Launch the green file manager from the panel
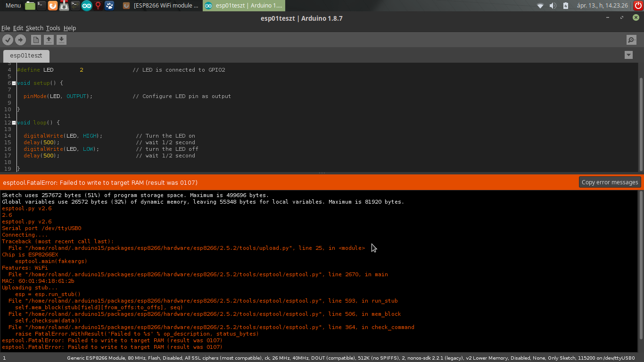Image resolution: width=644 pixels, height=362 pixels. [x=30, y=6]
